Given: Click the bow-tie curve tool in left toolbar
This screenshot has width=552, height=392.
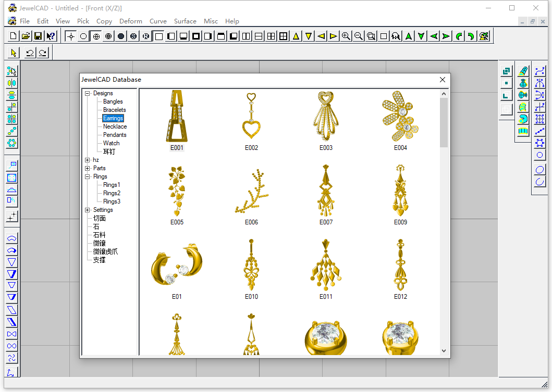Looking at the screenshot, I should (11, 334).
